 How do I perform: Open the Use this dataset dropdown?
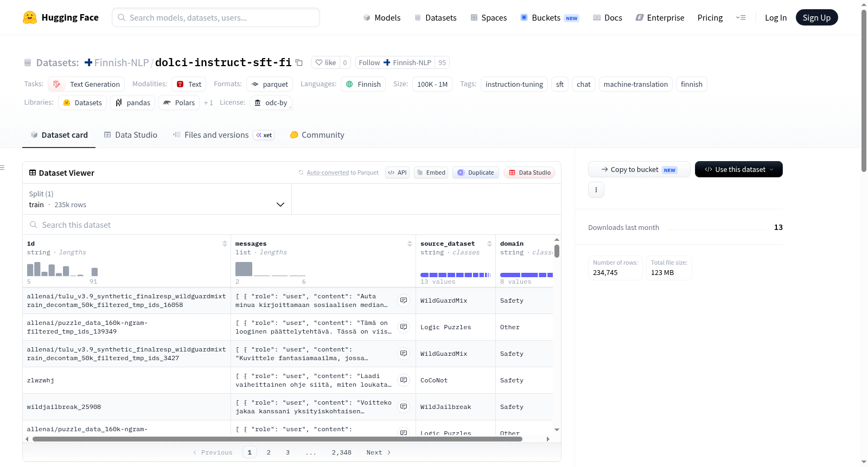[738, 169]
